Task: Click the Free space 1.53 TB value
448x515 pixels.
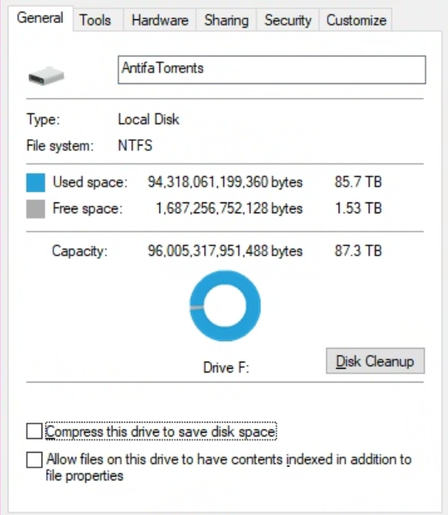Action: pyautogui.click(x=358, y=208)
